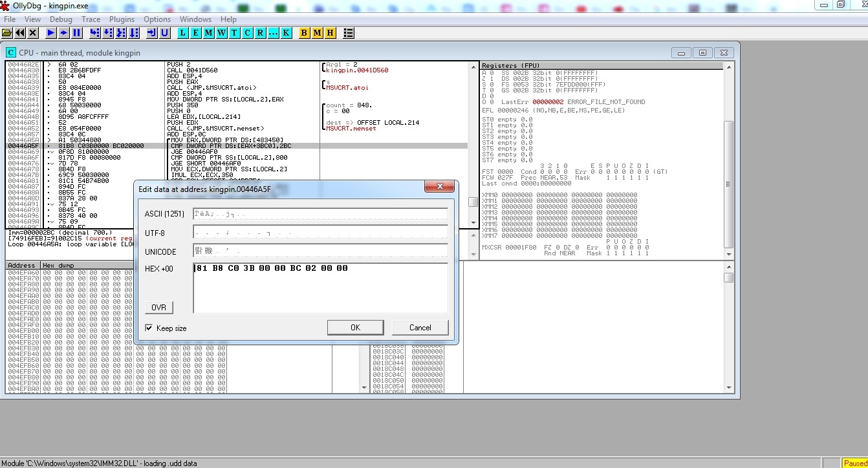Click the UNICODE input field
The height and width of the screenshot is (468, 868).
point(320,251)
